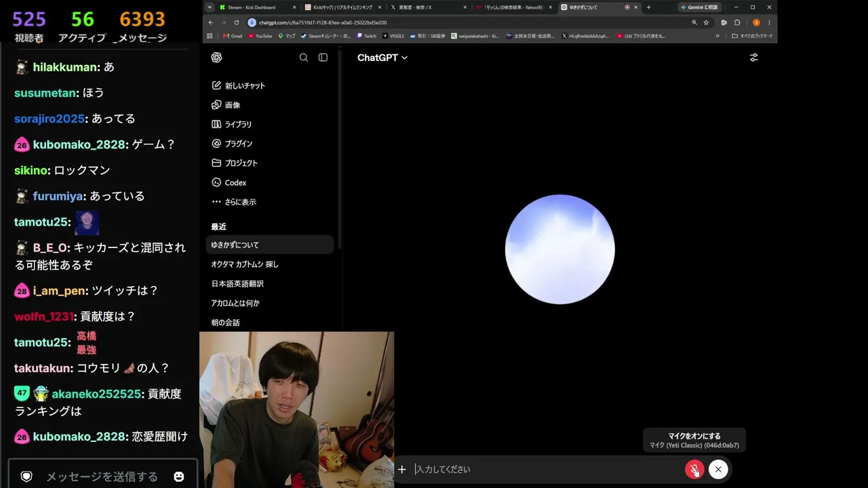Open the 朝の会話 chat
The width and height of the screenshot is (868, 488).
pos(270,323)
